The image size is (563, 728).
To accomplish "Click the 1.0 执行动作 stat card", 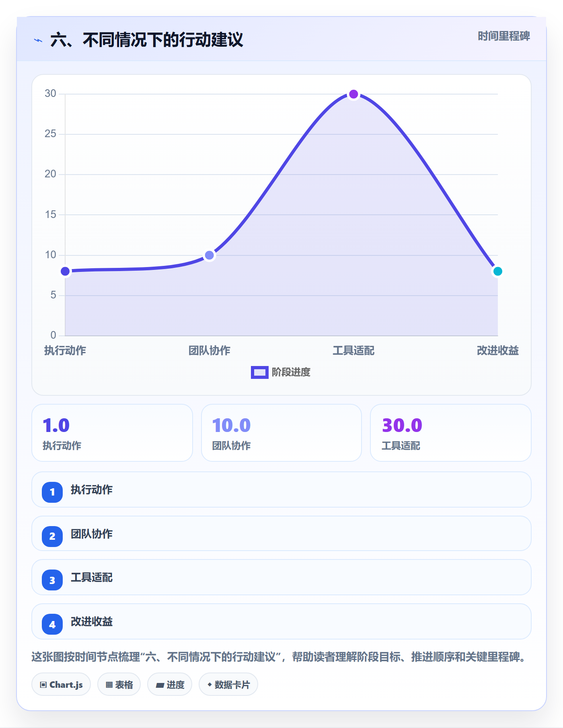I will tap(112, 433).
